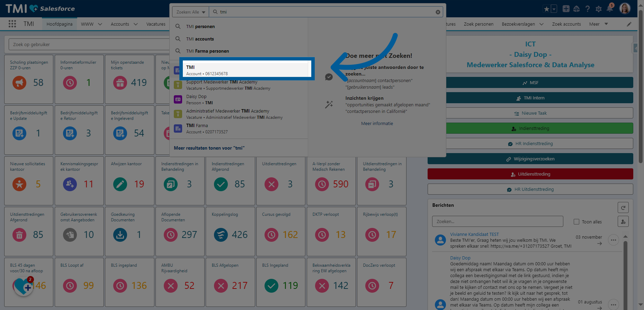Open notifications bell icon
Image resolution: width=644 pixels, height=310 pixels.
[610, 9]
